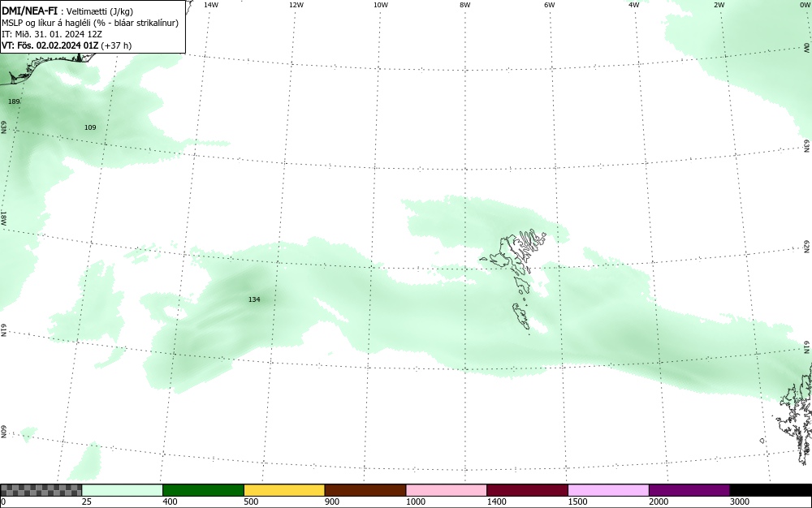Click the 14W longitude label
812x508 pixels.
(x=211, y=5)
